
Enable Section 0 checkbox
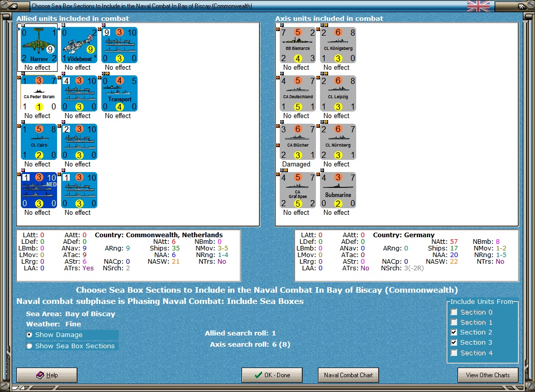click(x=454, y=312)
